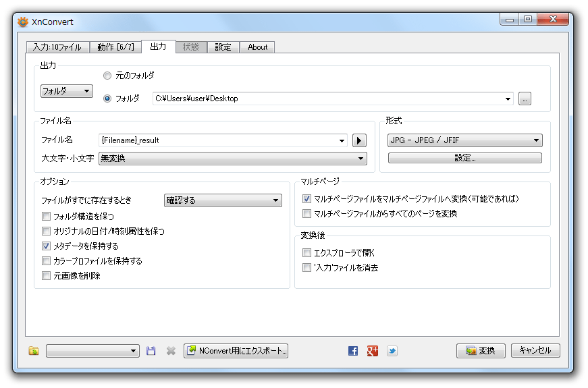Open the フォルダ output type dropdown
The image size is (588, 388).
67,91
